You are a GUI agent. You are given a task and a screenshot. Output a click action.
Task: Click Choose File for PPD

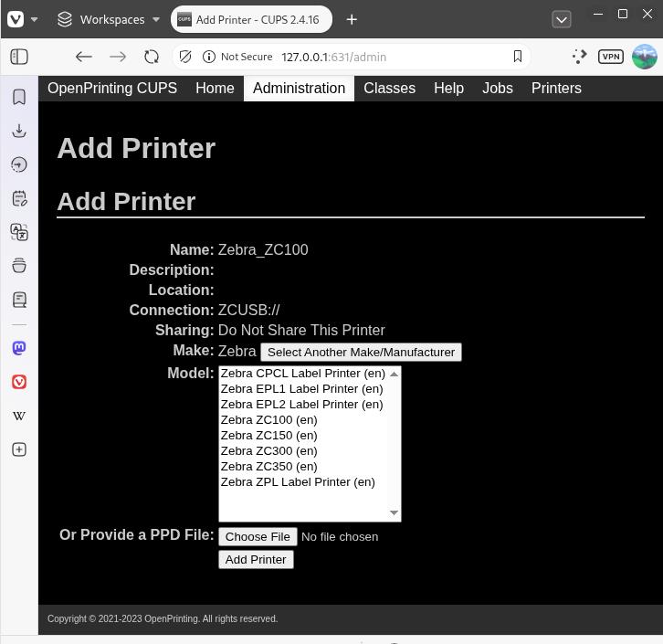click(258, 536)
